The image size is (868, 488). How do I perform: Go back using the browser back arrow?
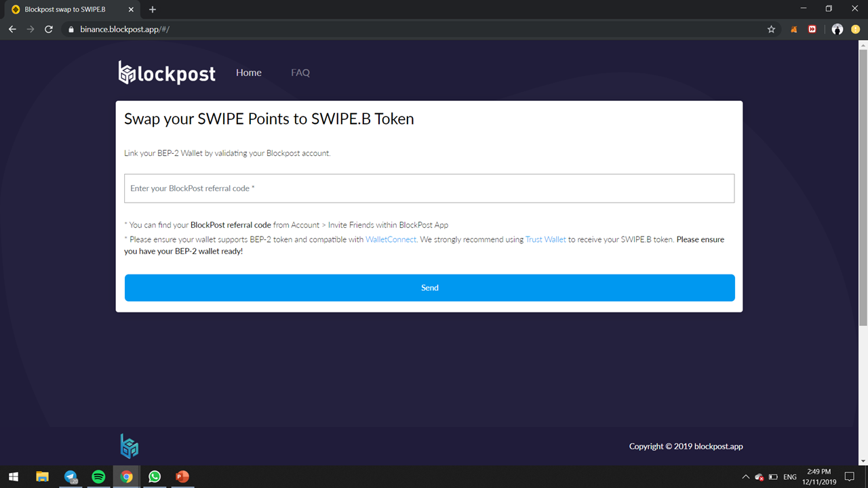click(12, 29)
